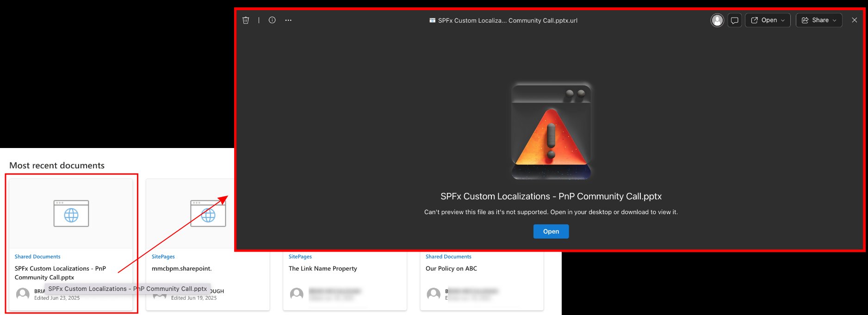
Task: Expand the Open dropdown chevron
Action: [783, 20]
